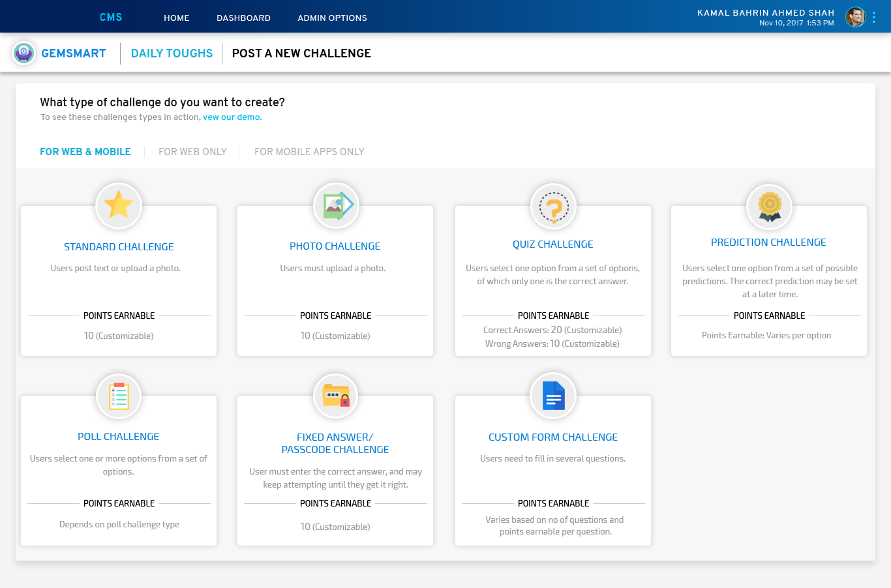
Task: Go to Dashboard in top navigation
Action: (243, 18)
